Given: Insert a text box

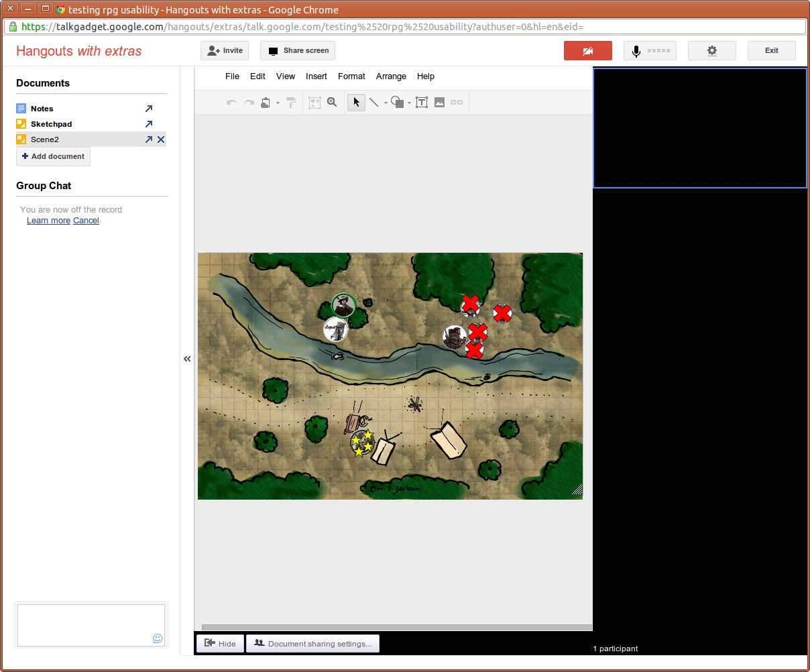Looking at the screenshot, I should pos(422,102).
